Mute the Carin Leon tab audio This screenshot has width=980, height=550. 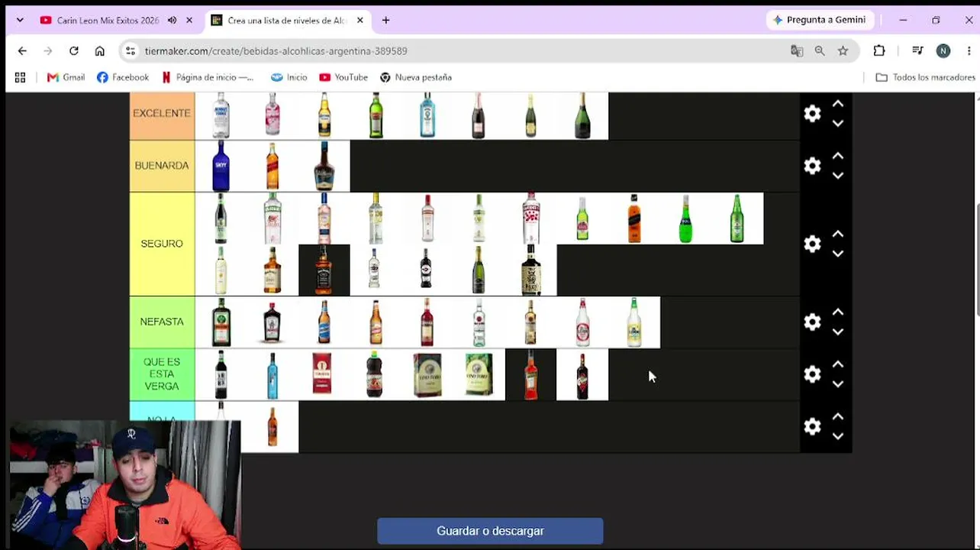coord(172,21)
